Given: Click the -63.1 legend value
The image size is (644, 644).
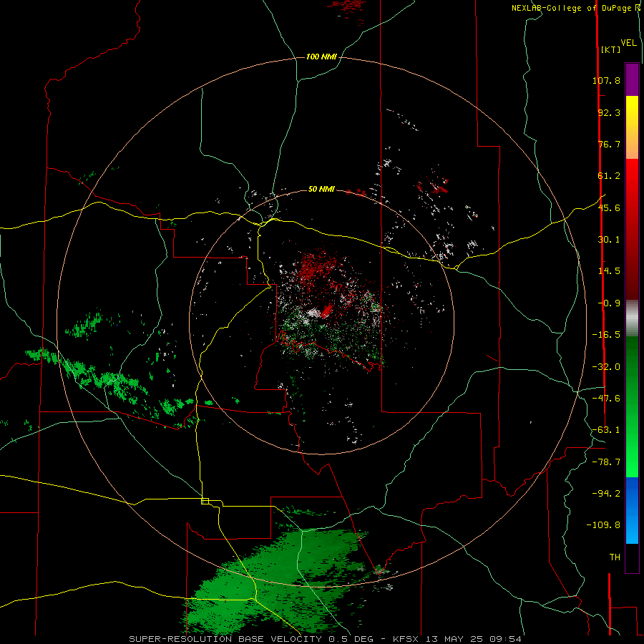Looking at the screenshot, I should click(606, 430).
